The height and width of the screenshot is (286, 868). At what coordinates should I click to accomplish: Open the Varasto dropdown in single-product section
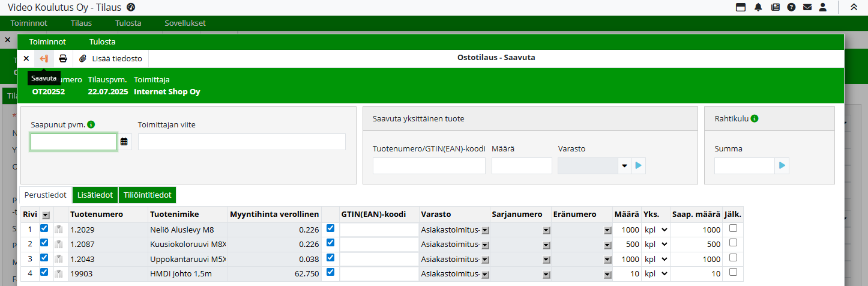point(624,166)
